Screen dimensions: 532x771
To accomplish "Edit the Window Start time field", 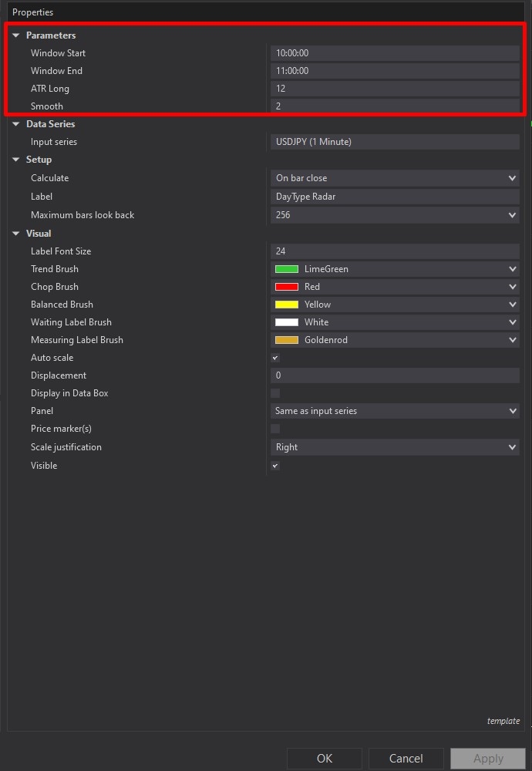I will 394,52.
